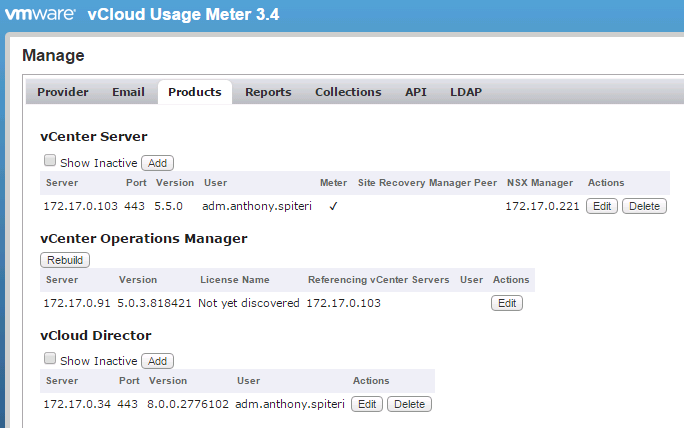Viewport: 684px width, 428px height.
Task: Edit Operations Manager 172.17.0.91
Action: (507, 303)
